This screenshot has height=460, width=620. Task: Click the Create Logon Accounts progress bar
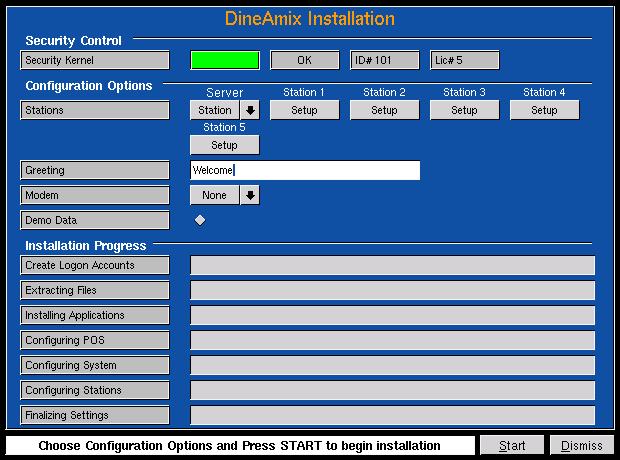tap(393, 265)
